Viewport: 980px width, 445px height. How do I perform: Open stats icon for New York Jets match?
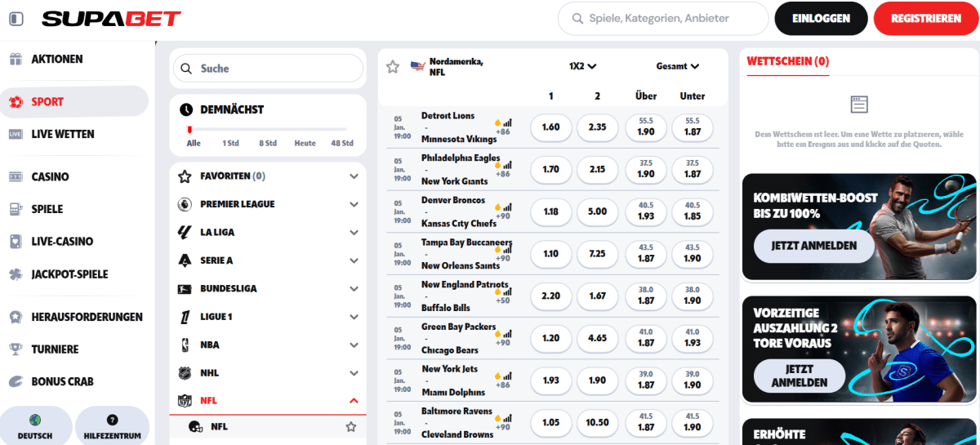pyautogui.click(x=507, y=376)
